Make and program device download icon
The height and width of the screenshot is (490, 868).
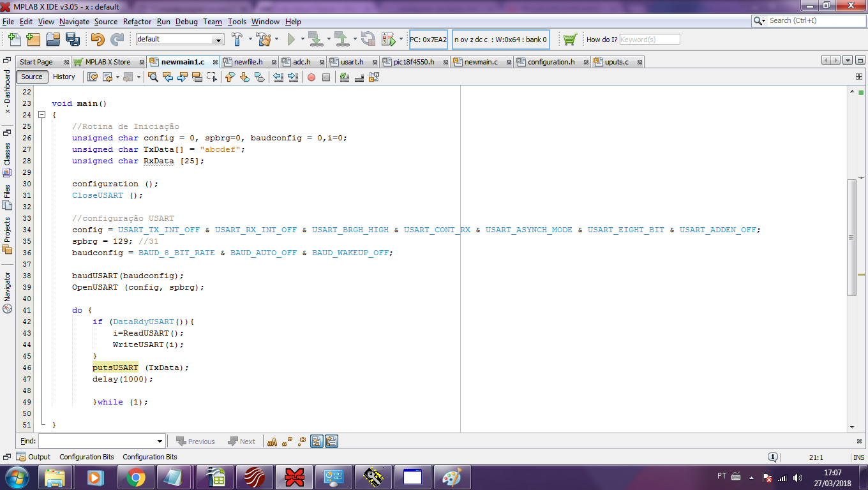(315, 39)
